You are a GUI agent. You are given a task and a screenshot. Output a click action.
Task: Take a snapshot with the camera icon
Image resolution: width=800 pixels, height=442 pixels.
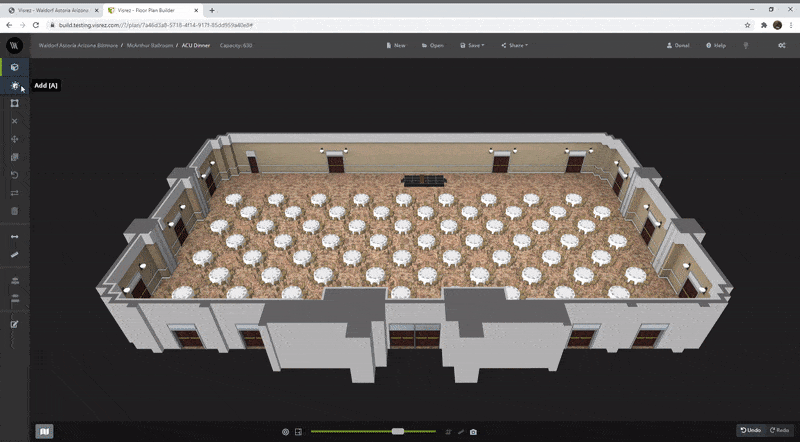[473, 432]
